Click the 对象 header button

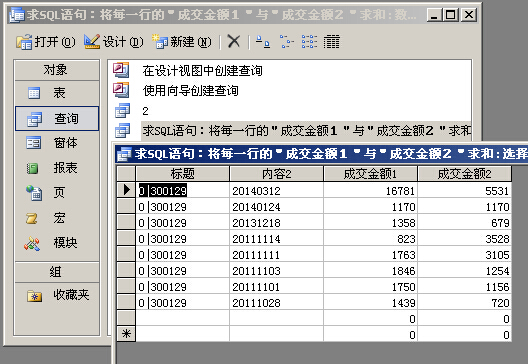(57, 70)
